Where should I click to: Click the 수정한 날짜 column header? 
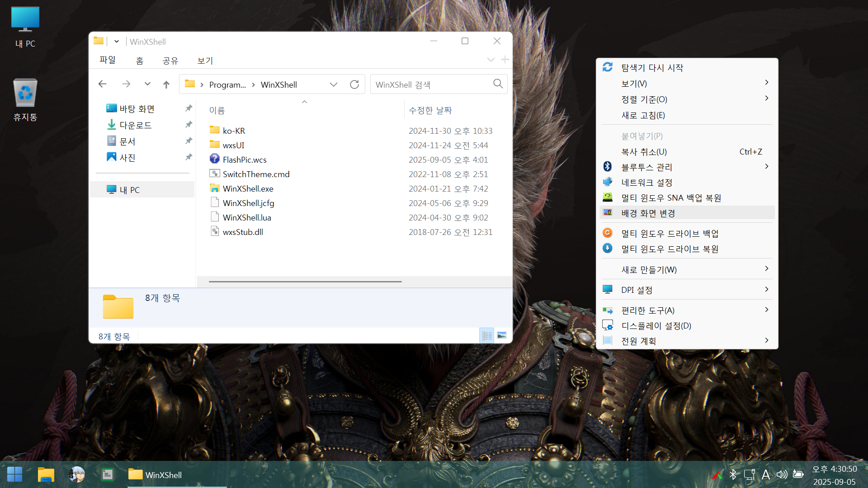430,110
